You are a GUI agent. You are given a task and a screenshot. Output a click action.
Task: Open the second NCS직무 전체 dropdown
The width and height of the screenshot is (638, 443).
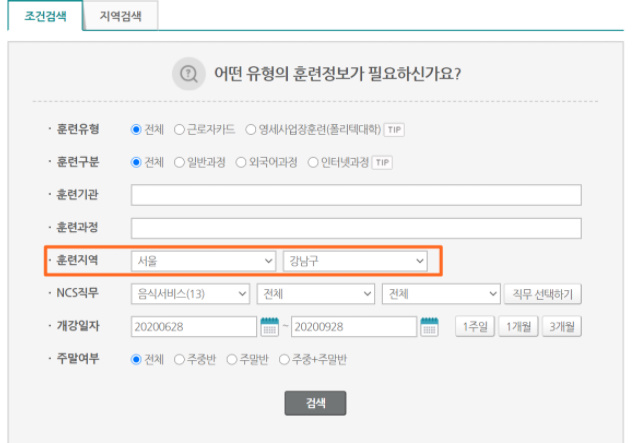click(x=316, y=294)
